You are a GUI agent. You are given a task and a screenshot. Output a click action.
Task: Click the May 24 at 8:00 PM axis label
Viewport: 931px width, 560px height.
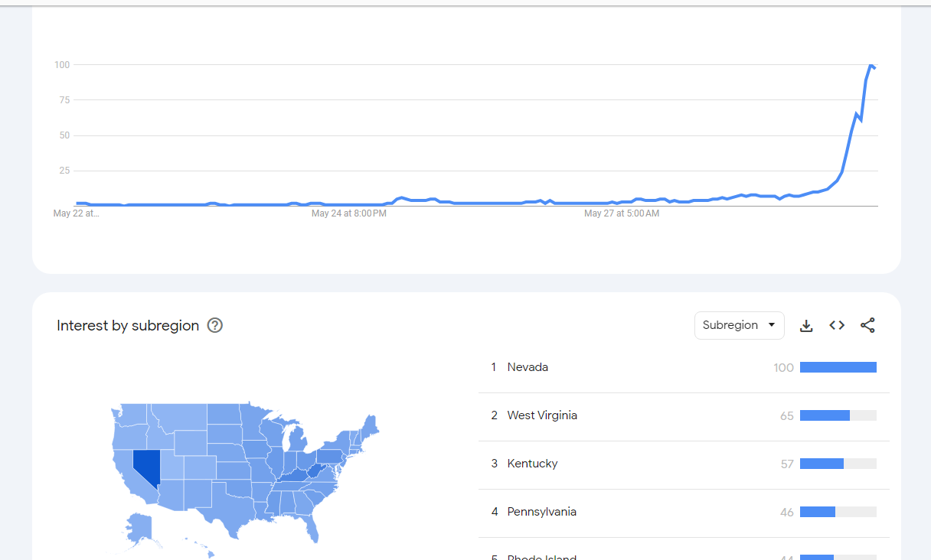pyautogui.click(x=348, y=213)
